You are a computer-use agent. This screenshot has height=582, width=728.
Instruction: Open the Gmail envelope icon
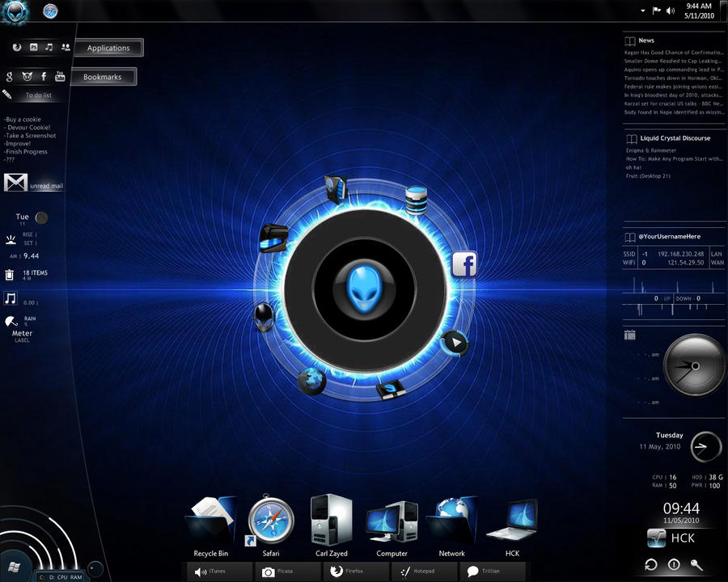16,183
